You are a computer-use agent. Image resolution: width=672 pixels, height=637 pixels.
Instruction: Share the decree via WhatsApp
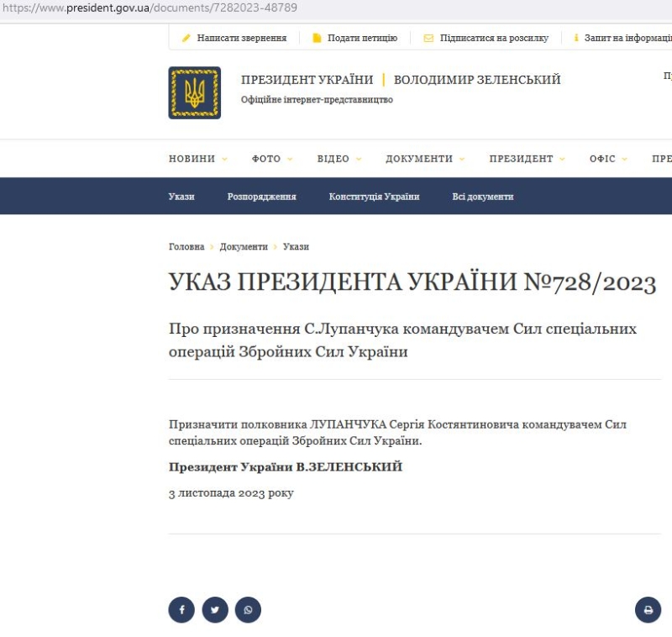[x=248, y=609]
